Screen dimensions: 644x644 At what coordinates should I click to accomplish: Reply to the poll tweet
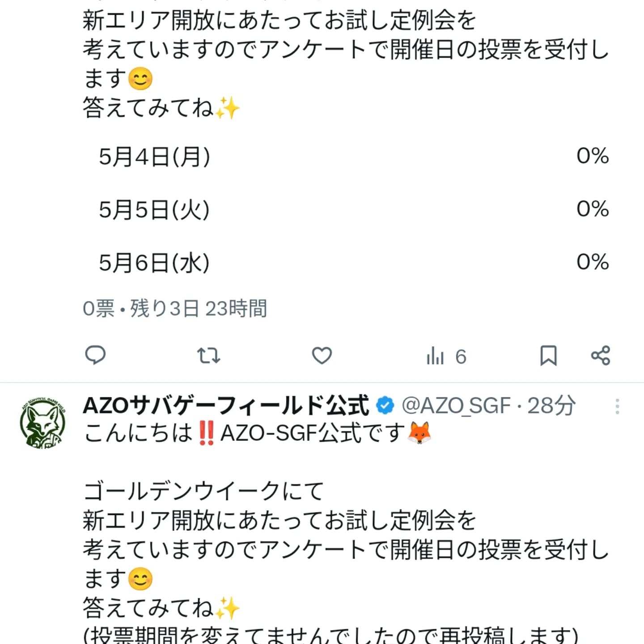pos(95,356)
